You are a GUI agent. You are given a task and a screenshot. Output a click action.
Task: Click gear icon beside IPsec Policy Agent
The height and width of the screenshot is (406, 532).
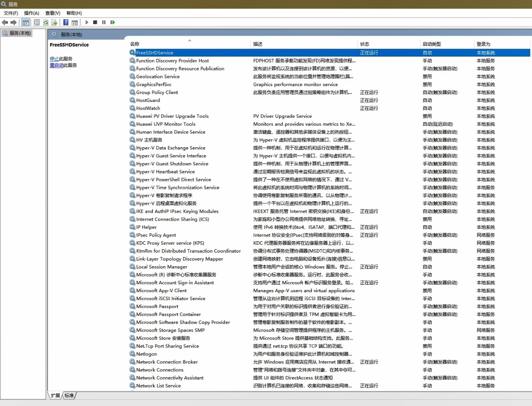pos(132,235)
